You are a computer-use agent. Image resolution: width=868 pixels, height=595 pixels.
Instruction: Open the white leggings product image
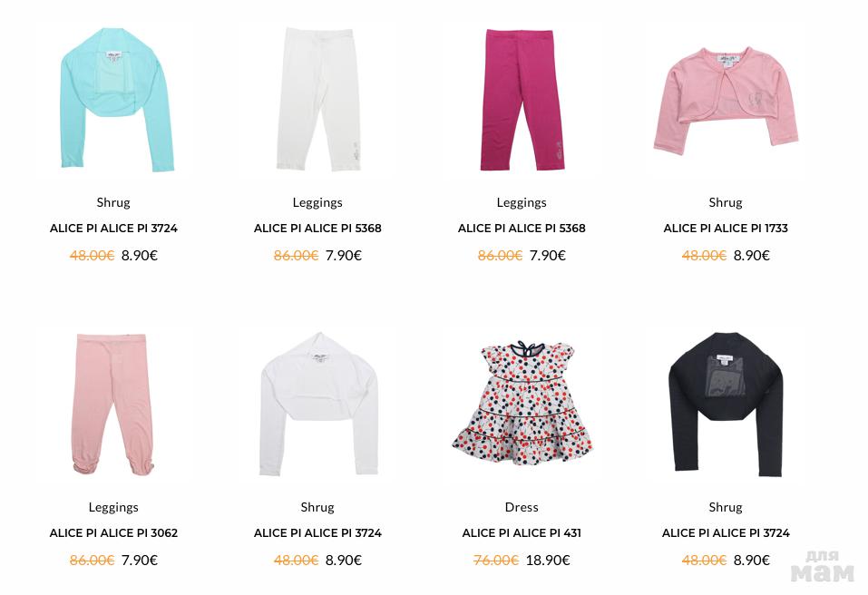[x=317, y=100]
